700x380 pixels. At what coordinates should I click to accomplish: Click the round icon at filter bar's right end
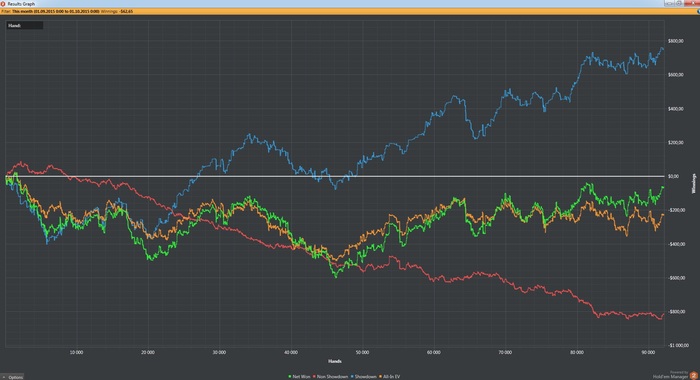point(698,11)
